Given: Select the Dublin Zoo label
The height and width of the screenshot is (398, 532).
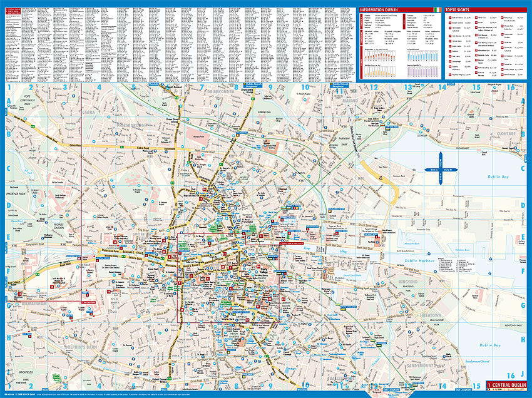Looking at the screenshot, I should [36, 191].
